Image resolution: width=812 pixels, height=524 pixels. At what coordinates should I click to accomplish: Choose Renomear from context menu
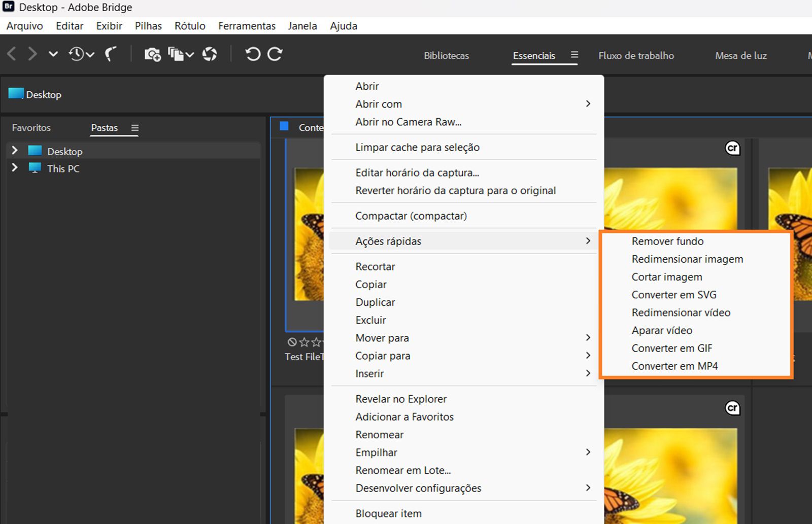[x=464, y=435]
